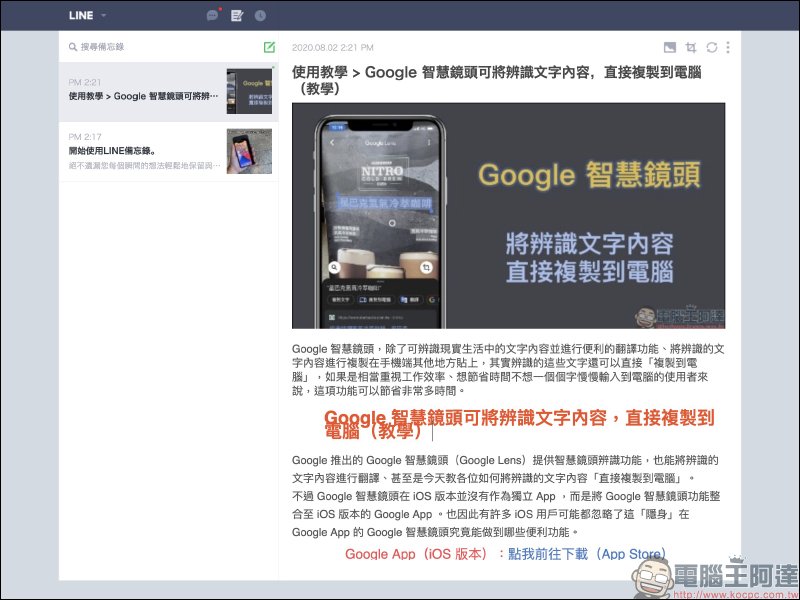Click the memo title 開始使用LINE備忘錄。
The height and width of the screenshot is (600, 800).
[112, 151]
